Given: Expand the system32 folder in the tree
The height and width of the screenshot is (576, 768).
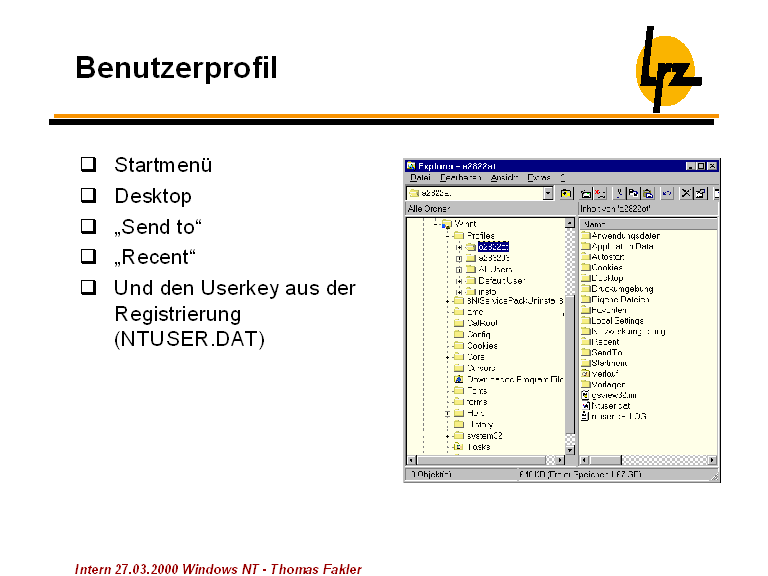Looking at the screenshot, I should tap(448, 436).
